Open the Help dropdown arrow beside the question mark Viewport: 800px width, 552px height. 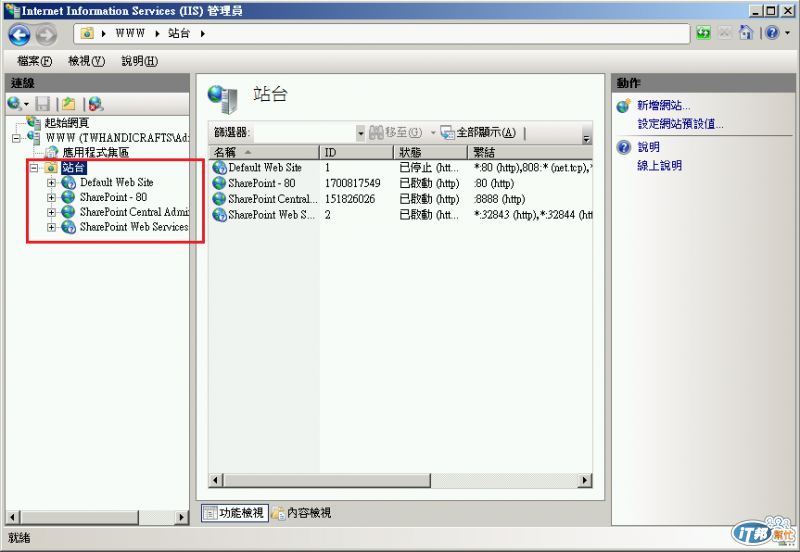point(787,33)
